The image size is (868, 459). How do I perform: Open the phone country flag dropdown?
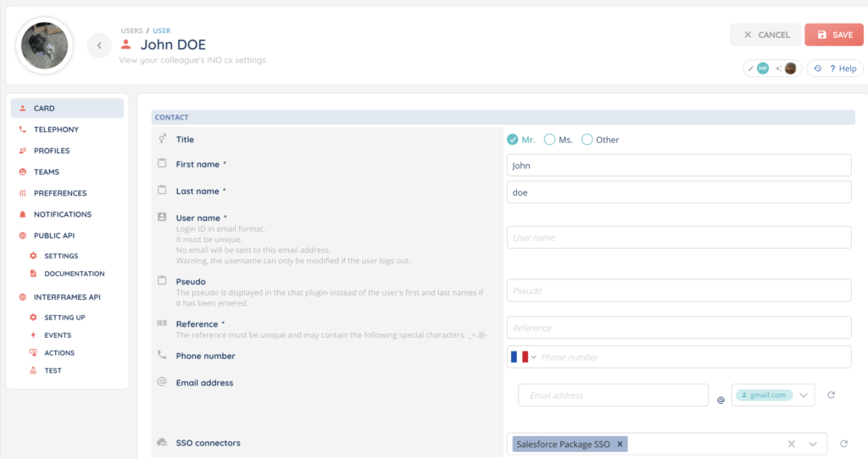pyautogui.click(x=523, y=357)
